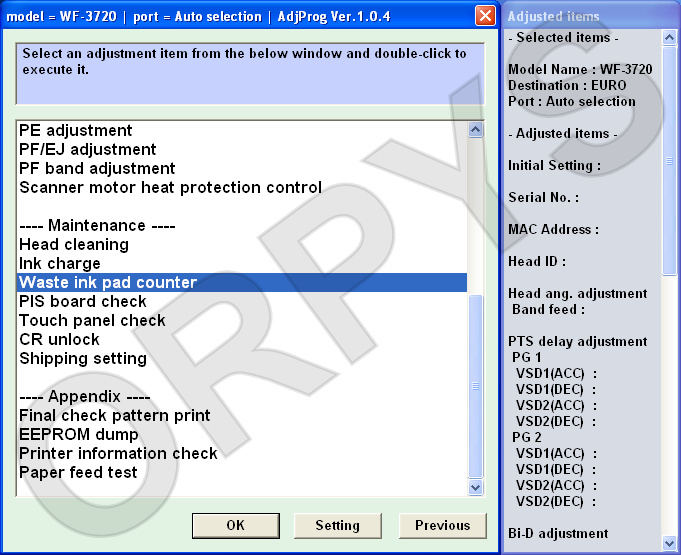
Task: Click the OK button
Action: (x=236, y=525)
